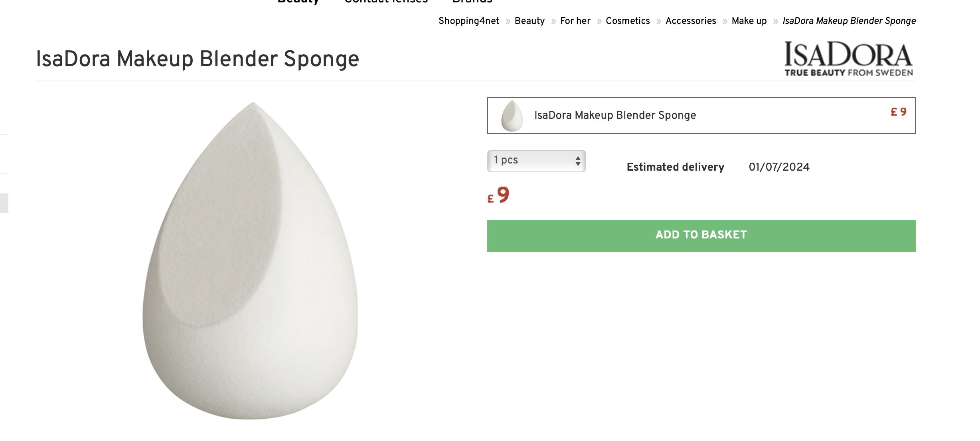980x441 pixels.
Task: Click the product title heading
Action: [198, 59]
